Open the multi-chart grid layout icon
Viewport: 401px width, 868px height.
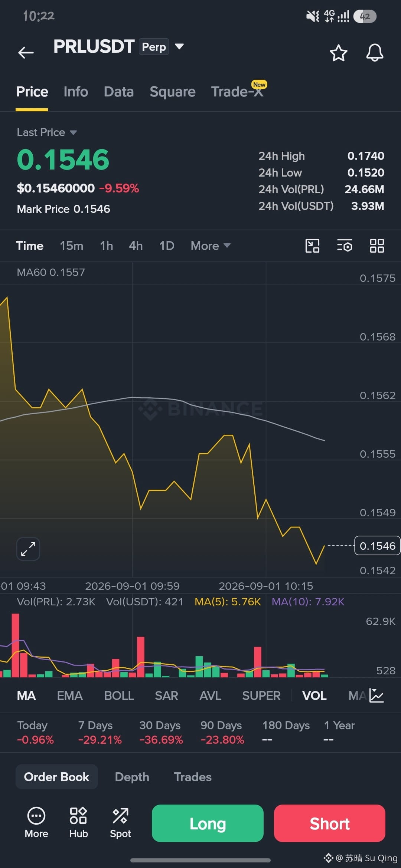point(377,246)
